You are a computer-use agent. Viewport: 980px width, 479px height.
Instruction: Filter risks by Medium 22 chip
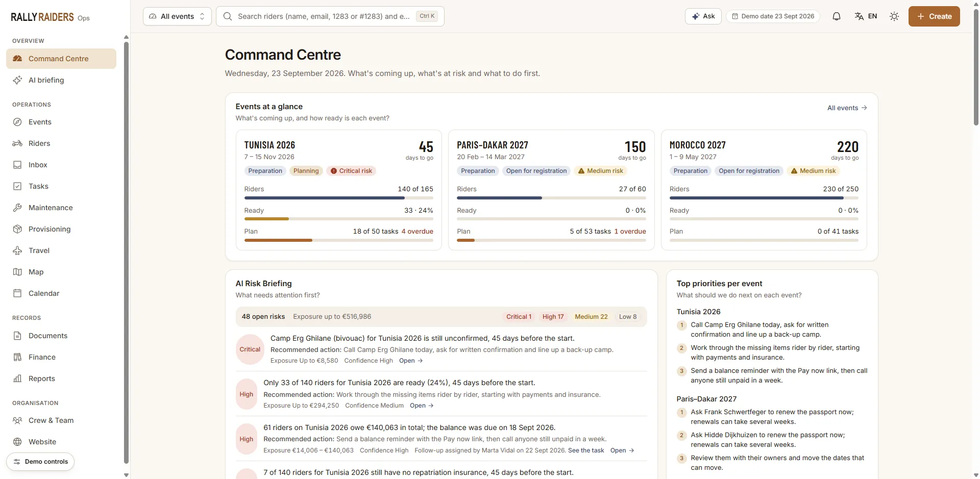tap(591, 317)
